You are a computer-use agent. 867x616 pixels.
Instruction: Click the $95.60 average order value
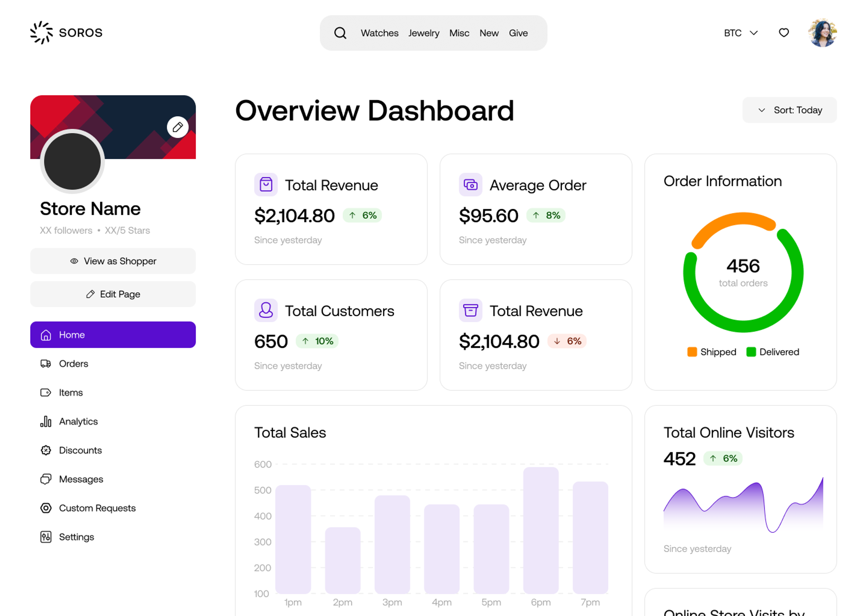pyautogui.click(x=488, y=216)
